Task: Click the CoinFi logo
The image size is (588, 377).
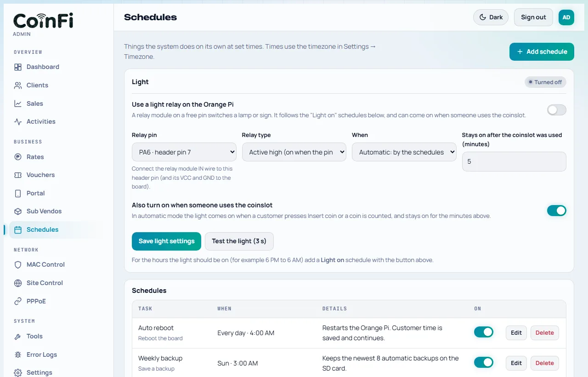Action: click(x=43, y=21)
